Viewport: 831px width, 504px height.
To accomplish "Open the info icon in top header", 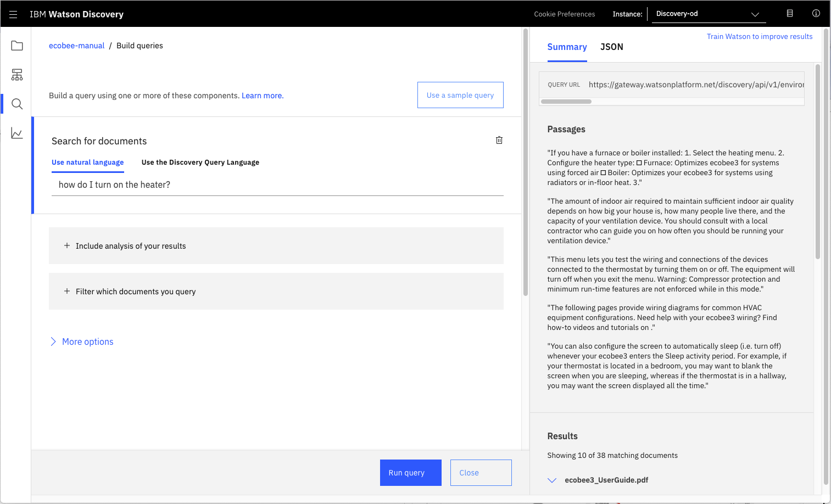I will click(816, 13).
